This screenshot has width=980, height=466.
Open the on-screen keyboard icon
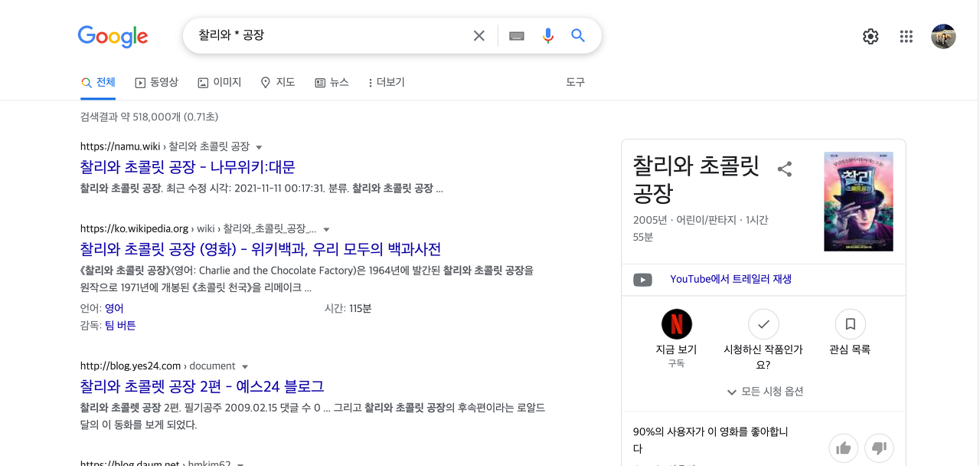point(517,36)
